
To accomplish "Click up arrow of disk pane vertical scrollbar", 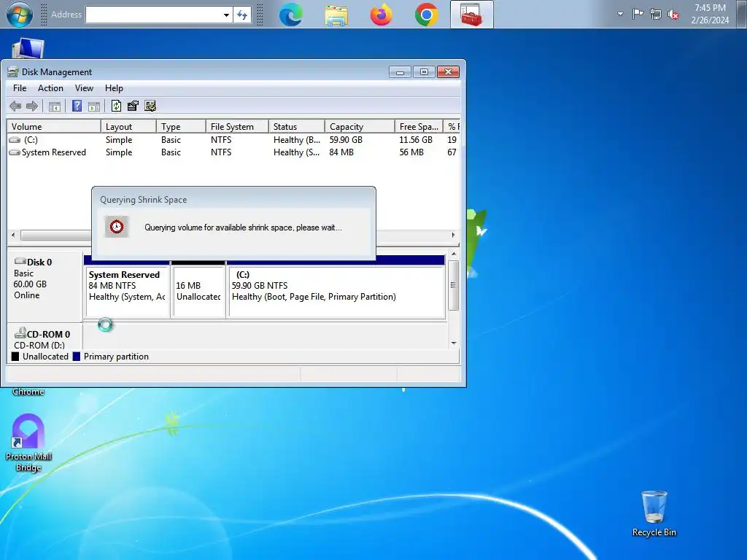I will pos(454,254).
